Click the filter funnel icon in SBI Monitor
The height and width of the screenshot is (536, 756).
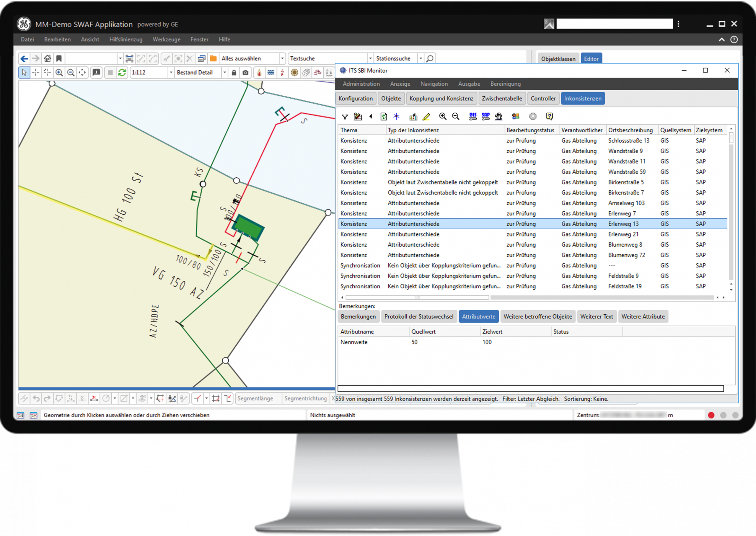point(345,117)
